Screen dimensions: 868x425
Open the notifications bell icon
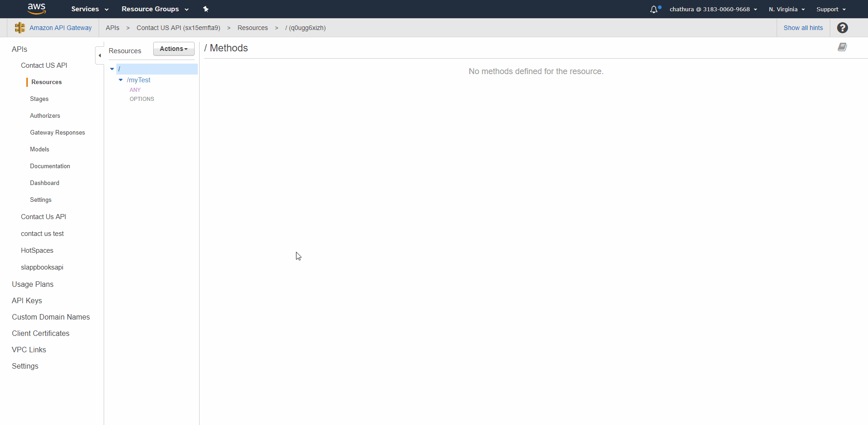(x=654, y=9)
